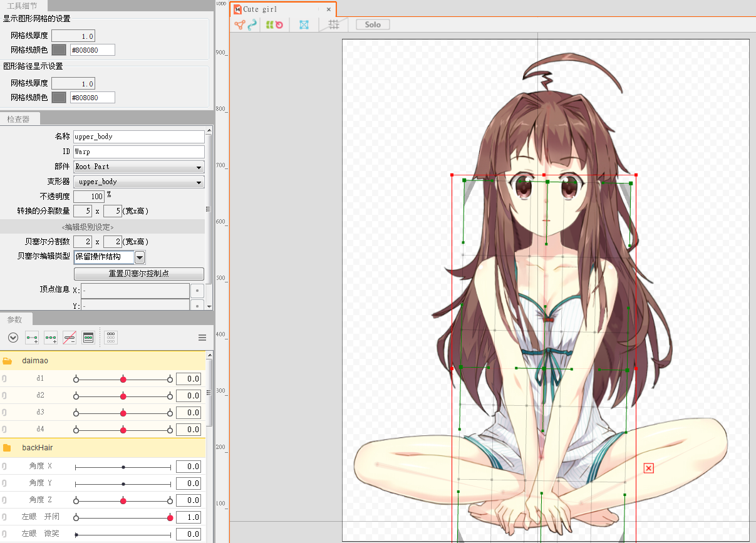Click the d3 parameter slider handle

[x=123, y=413]
